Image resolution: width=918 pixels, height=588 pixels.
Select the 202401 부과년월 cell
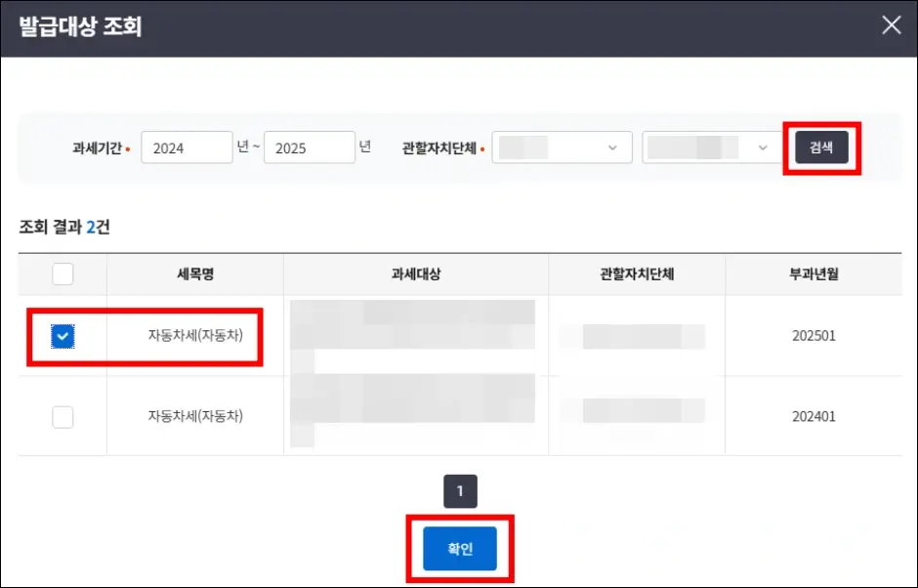pyautogui.click(x=814, y=416)
